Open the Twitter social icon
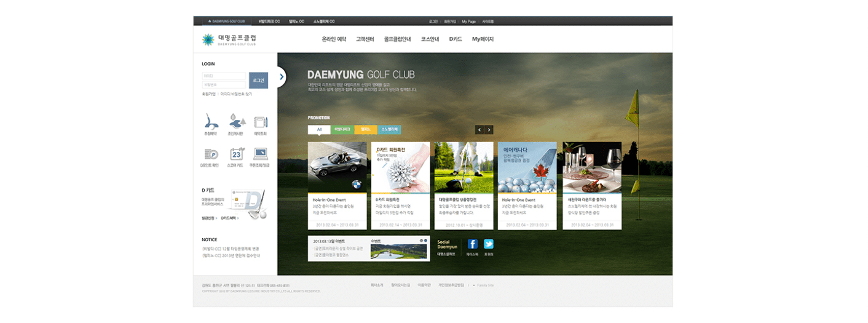868x323 pixels. (489, 244)
